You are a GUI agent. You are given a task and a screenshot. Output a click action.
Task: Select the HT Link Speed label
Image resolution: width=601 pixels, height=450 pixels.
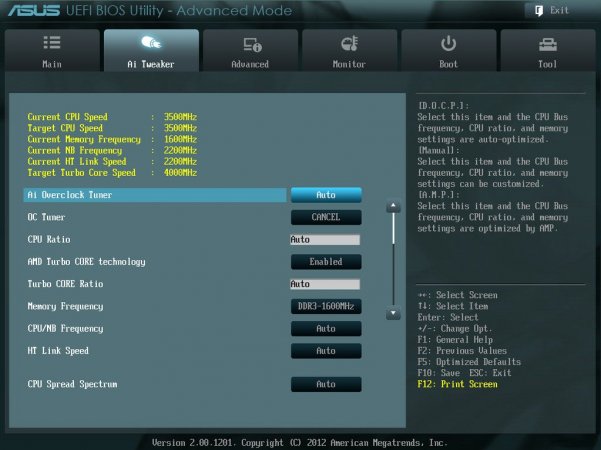58,351
